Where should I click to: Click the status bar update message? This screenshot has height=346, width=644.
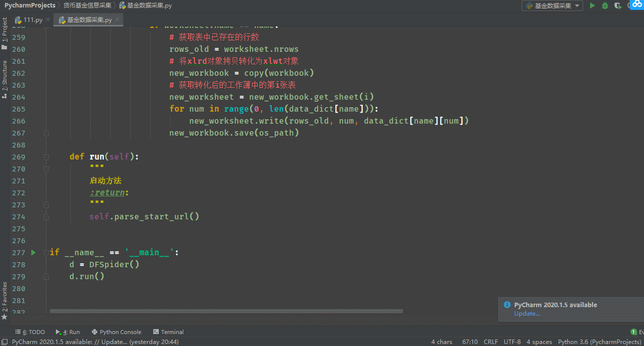coord(95,342)
